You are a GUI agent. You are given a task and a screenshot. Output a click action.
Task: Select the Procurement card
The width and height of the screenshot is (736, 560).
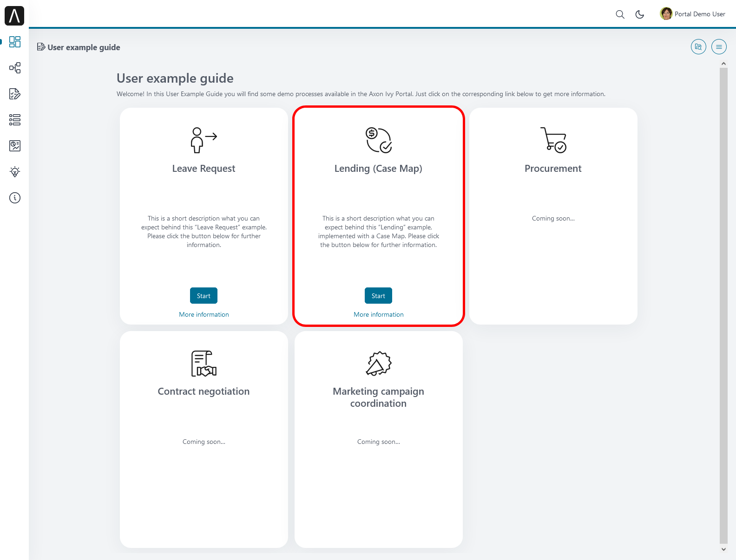553,216
